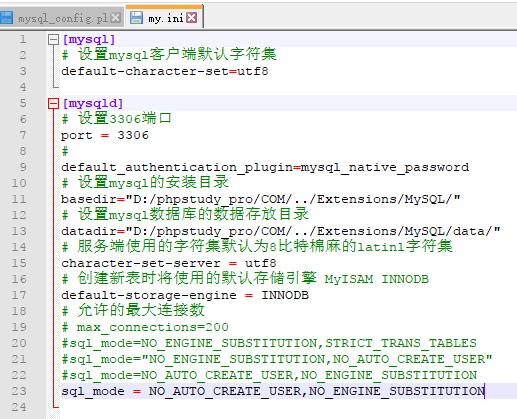This screenshot has height=419, width=517.
Task: Click the active sql_mode line 23
Action: tap(273, 391)
